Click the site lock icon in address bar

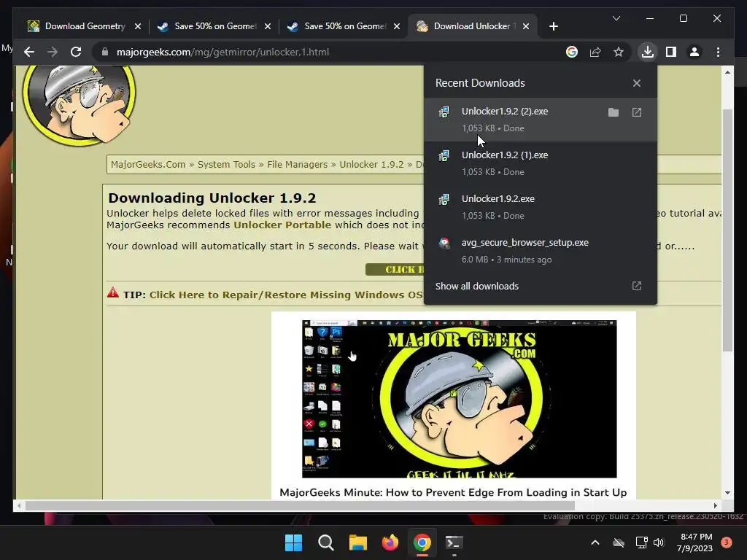tap(105, 52)
